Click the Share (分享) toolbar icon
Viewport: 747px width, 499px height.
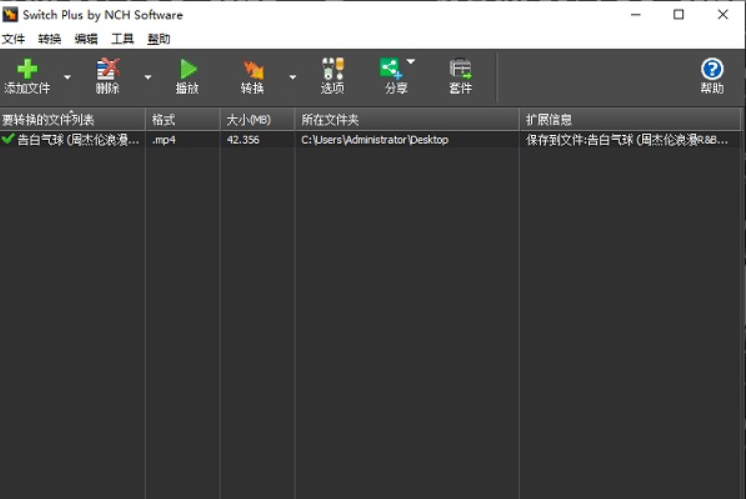(x=392, y=69)
